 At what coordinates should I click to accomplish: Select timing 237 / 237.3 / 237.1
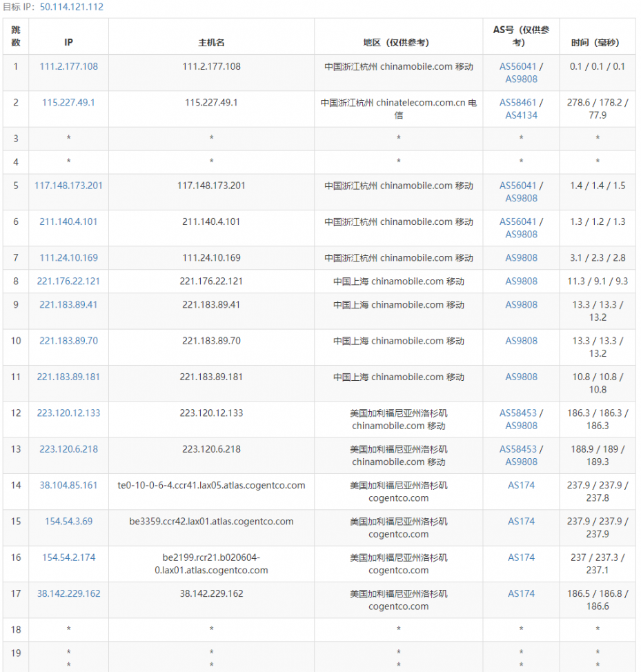[598, 564]
